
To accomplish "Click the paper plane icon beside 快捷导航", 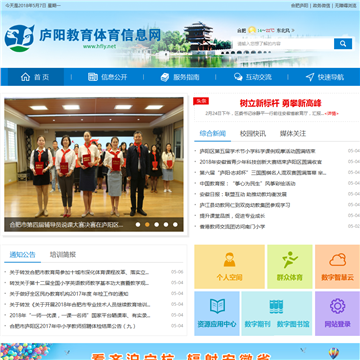I will [x=310, y=77].
